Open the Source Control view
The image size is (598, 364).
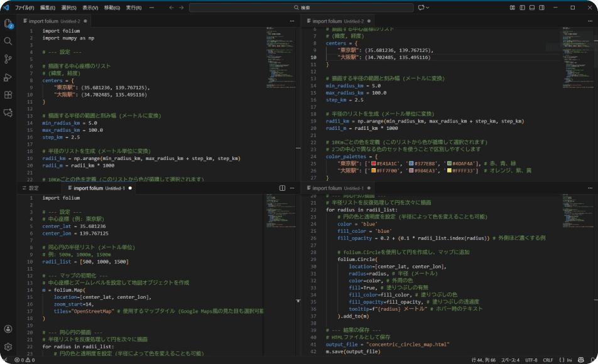[8, 59]
